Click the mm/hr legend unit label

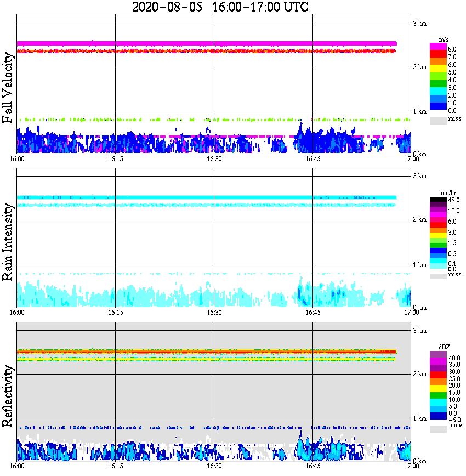(447, 193)
